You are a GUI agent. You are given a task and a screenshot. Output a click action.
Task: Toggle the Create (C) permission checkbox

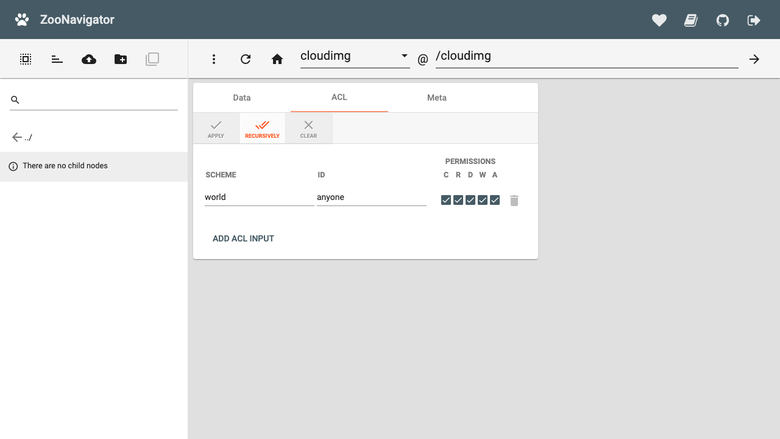point(446,200)
